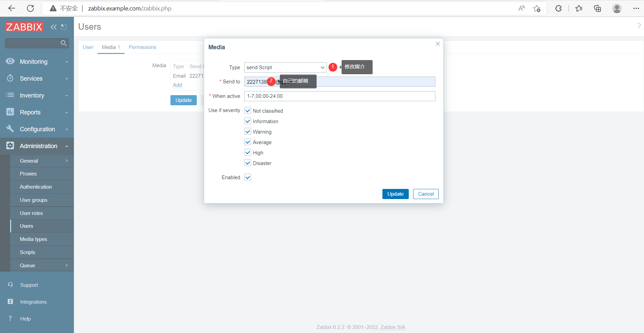
Task: Reload the page with refresh icon
Action: (x=30, y=8)
